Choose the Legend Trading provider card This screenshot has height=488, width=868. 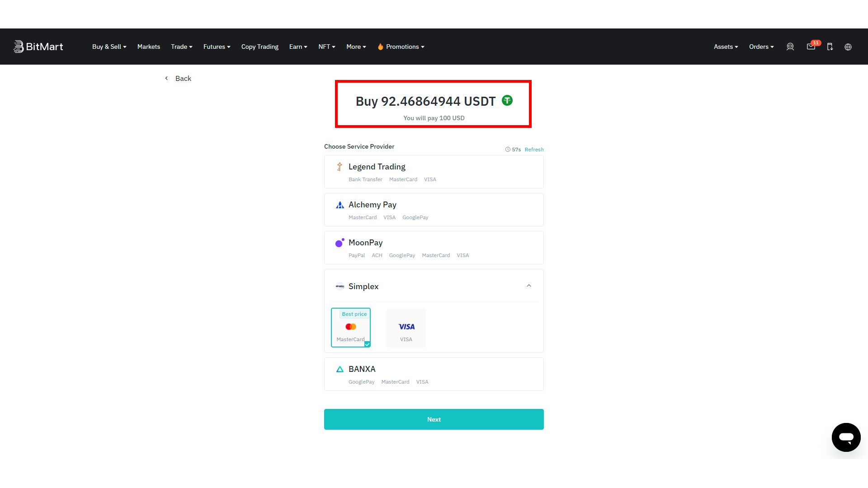[434, 172]
